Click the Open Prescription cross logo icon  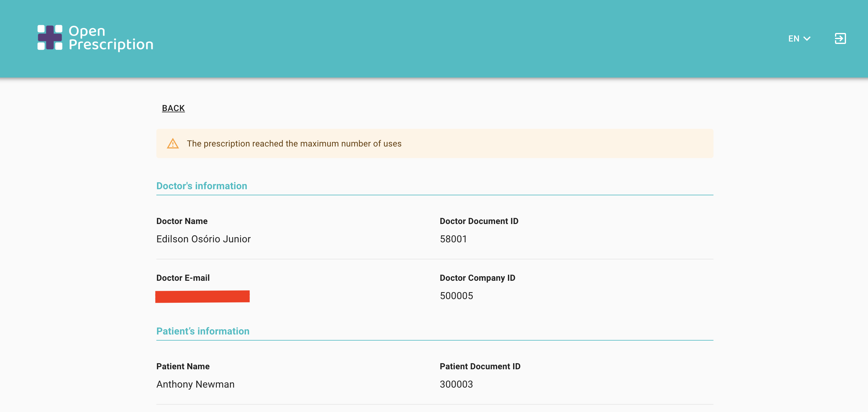(x=49, y=37)
